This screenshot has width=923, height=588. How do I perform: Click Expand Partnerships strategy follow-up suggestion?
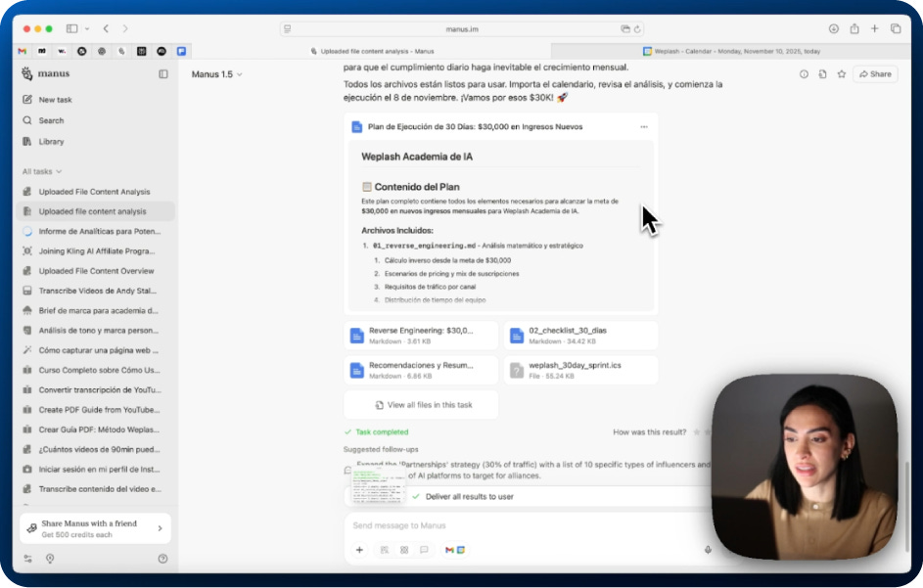click(x=530, y=470)
